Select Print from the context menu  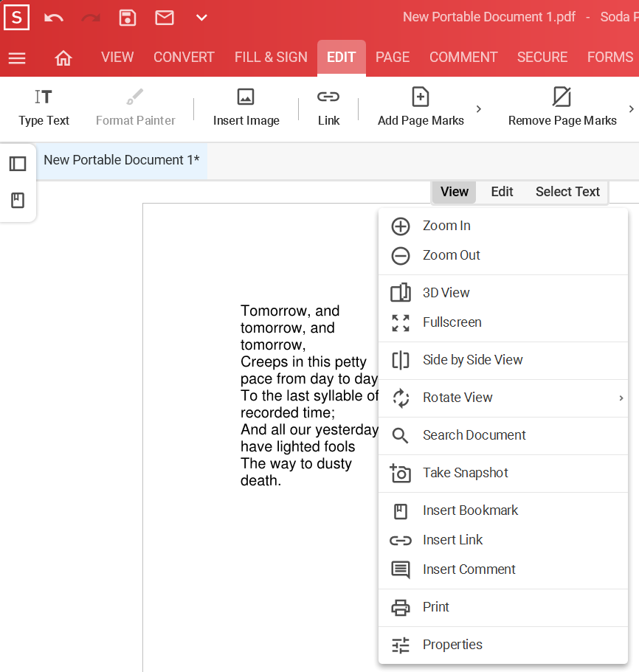click(x=503, y=607)
